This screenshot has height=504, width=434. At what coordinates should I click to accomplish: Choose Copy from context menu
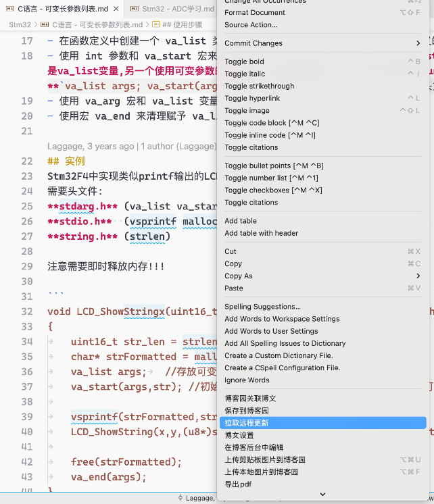(322, 263)
